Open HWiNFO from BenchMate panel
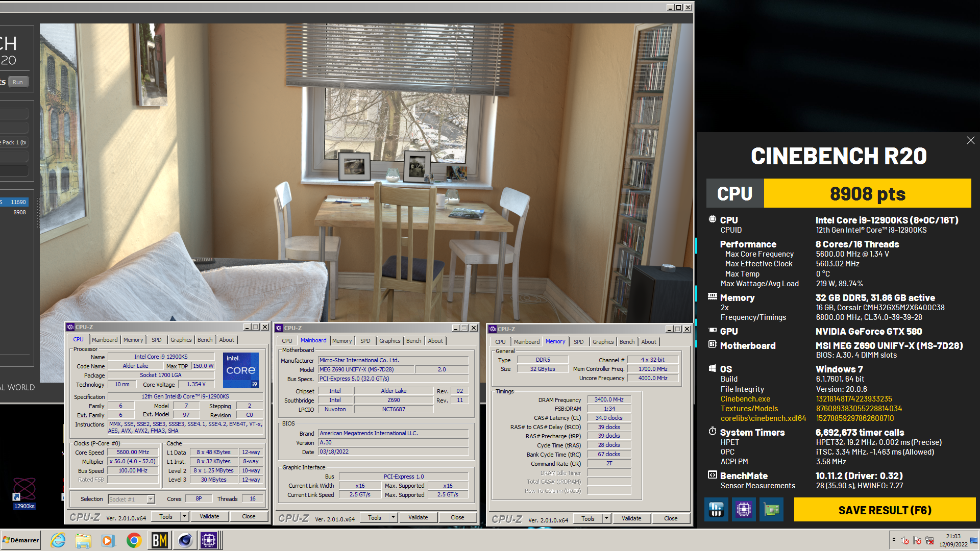 [716, 510]
